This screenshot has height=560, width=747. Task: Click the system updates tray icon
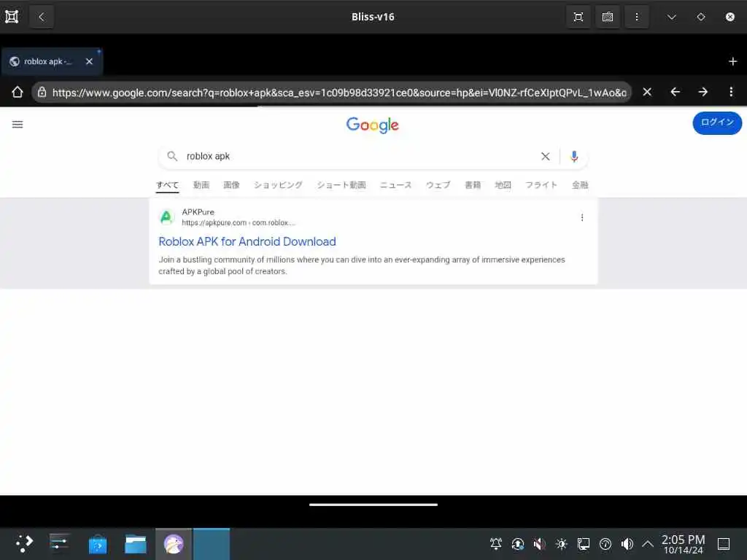coord(518,544)
